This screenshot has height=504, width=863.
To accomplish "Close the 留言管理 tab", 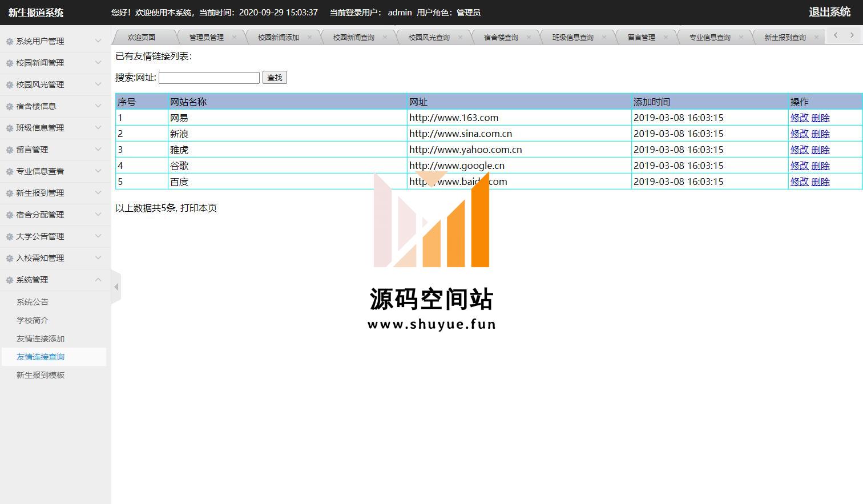I will click(666, 37).
